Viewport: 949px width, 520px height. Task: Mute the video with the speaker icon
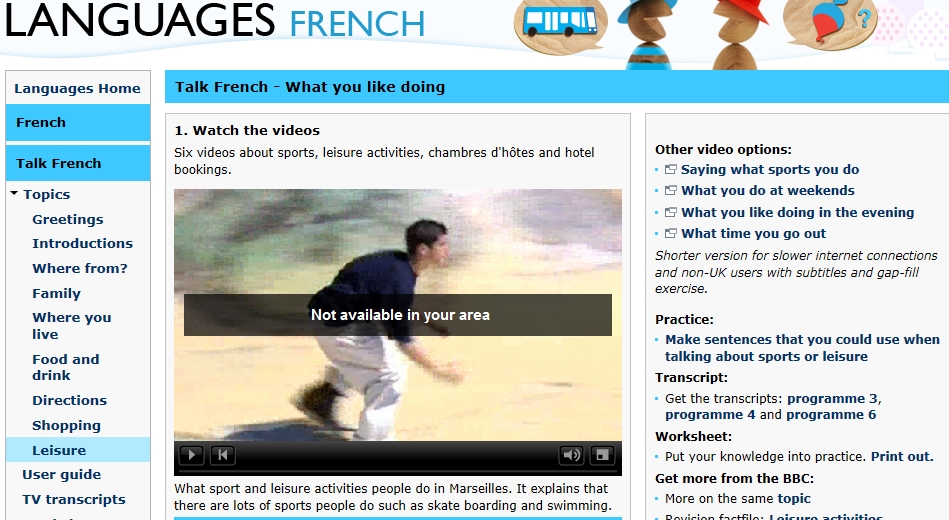571,455
